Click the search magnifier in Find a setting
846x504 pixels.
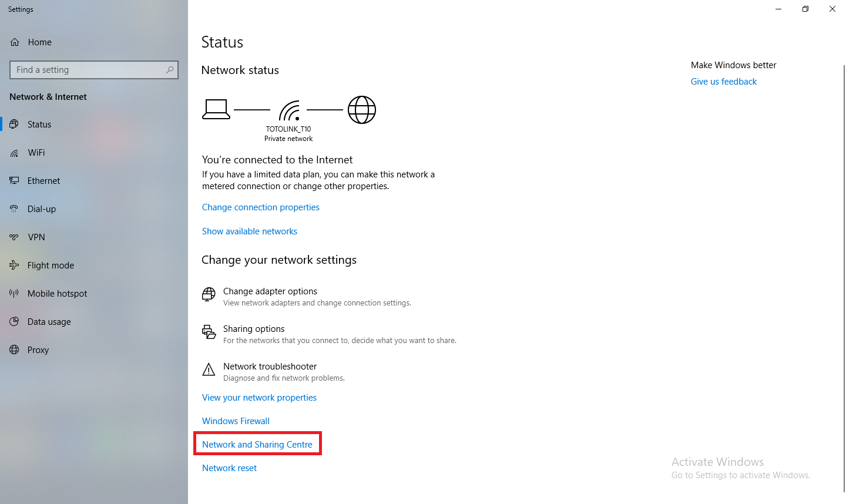(x=170, y=70)
